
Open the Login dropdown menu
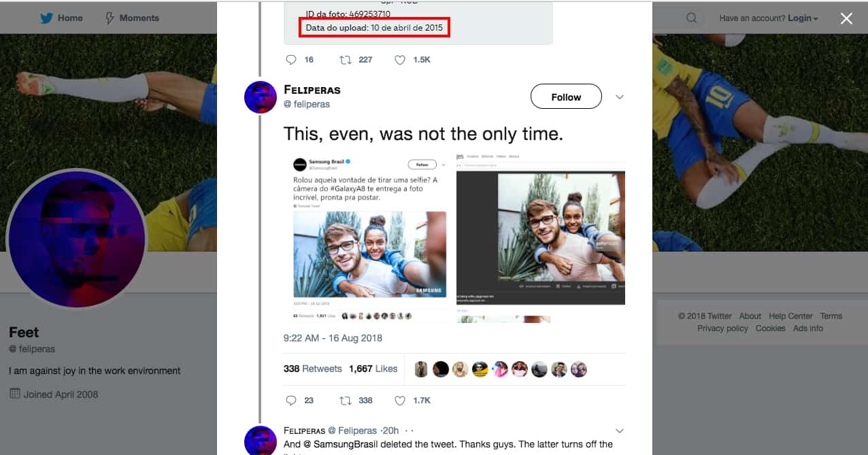pos(803,18)
